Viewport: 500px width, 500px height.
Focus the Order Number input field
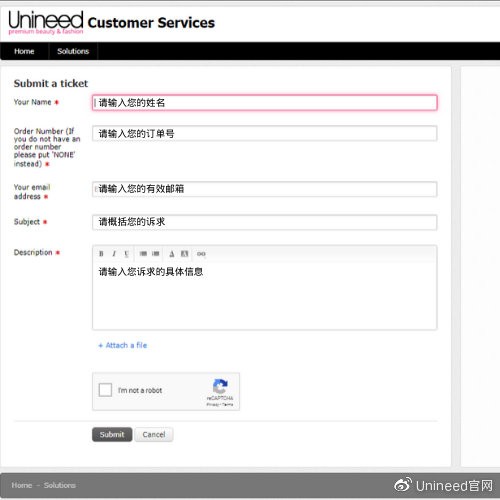click(x=265, y=134)
